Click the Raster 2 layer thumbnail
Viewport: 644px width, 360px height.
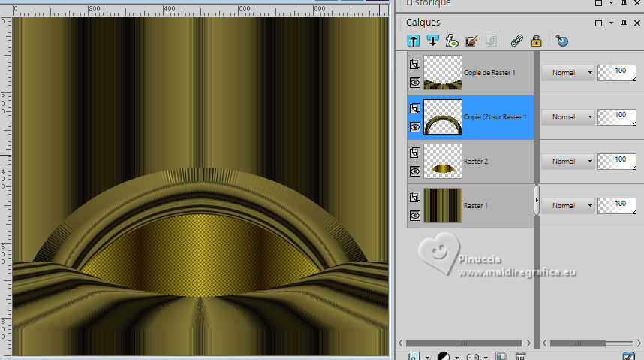(443, 162)
